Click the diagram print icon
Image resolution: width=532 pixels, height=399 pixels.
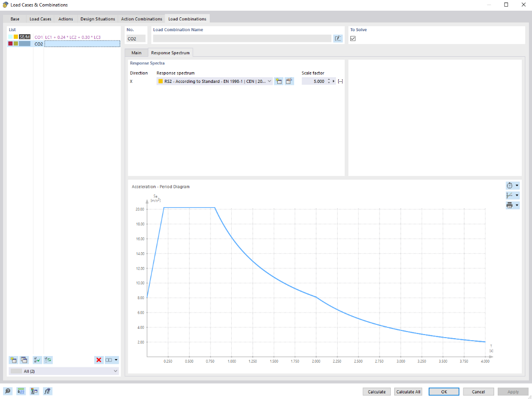tap(509, 205)
